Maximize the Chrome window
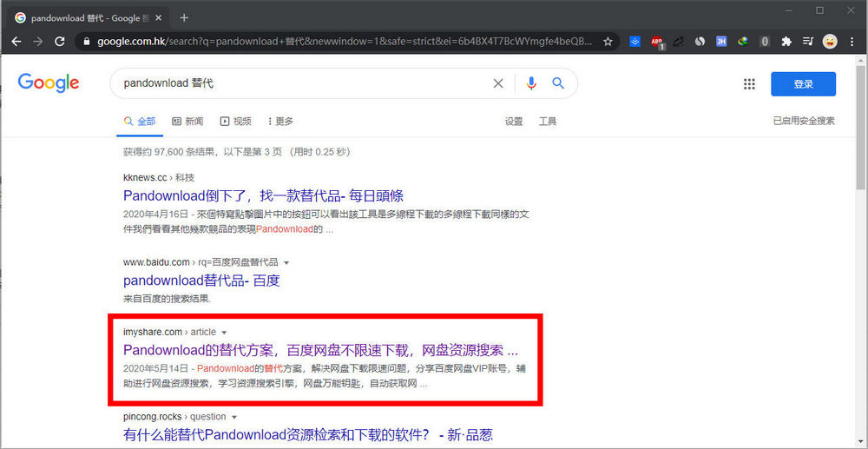The width and height of the screenshot is (868, 449). (x=820, y=10)
